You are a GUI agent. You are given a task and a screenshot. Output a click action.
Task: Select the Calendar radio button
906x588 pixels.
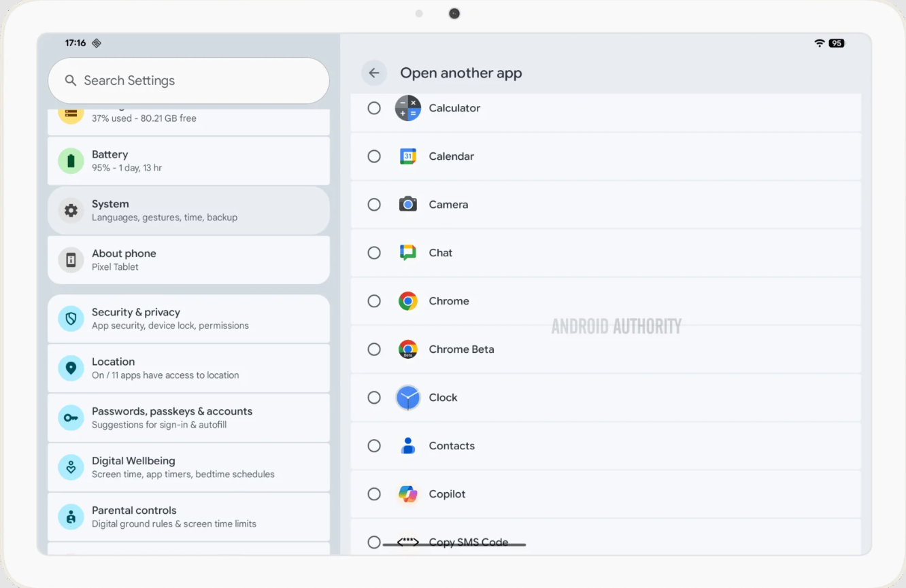(374, 156)
